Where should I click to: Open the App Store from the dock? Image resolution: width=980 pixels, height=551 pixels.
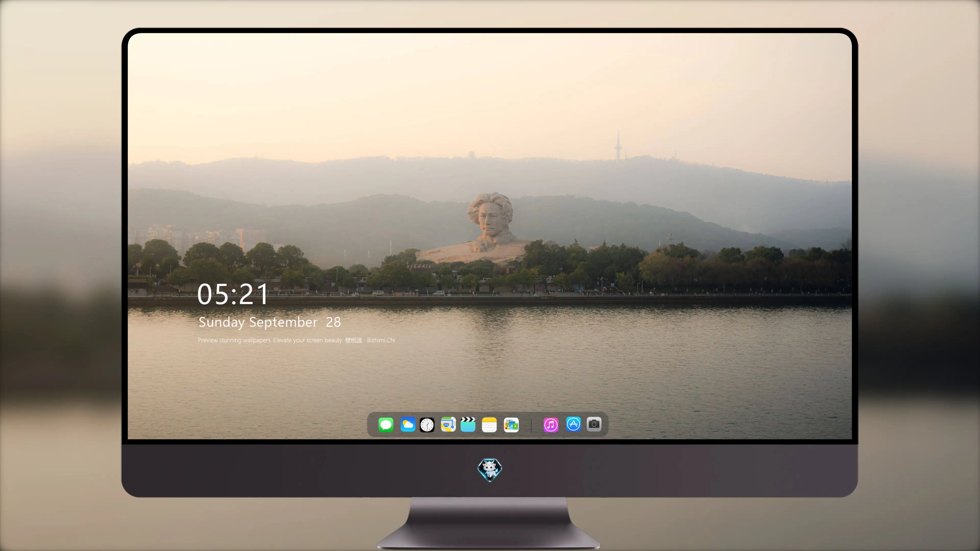[573, 424]
